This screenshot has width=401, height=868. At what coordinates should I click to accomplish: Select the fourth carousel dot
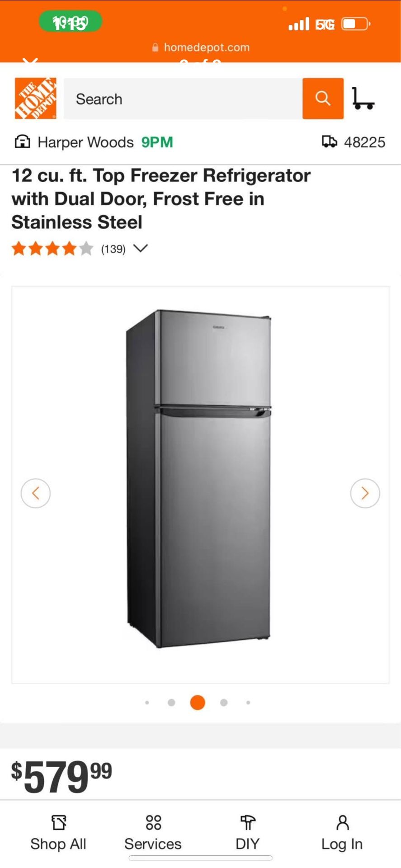224,703
